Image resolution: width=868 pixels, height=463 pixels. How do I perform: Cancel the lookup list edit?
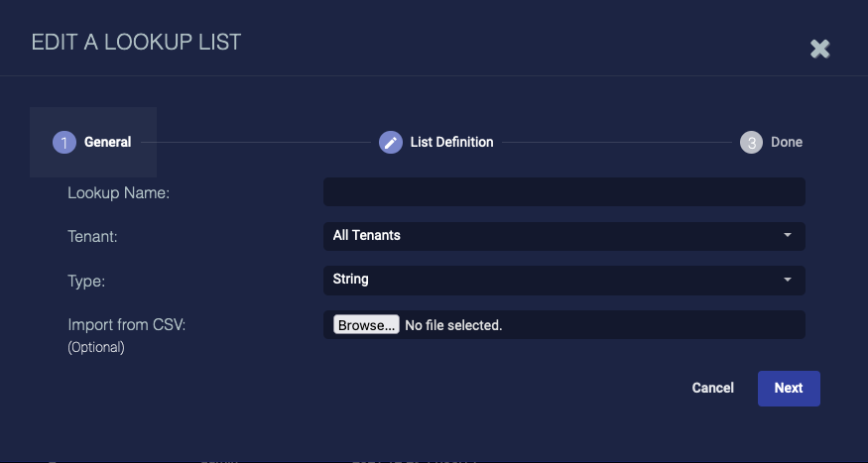(713, 389)
